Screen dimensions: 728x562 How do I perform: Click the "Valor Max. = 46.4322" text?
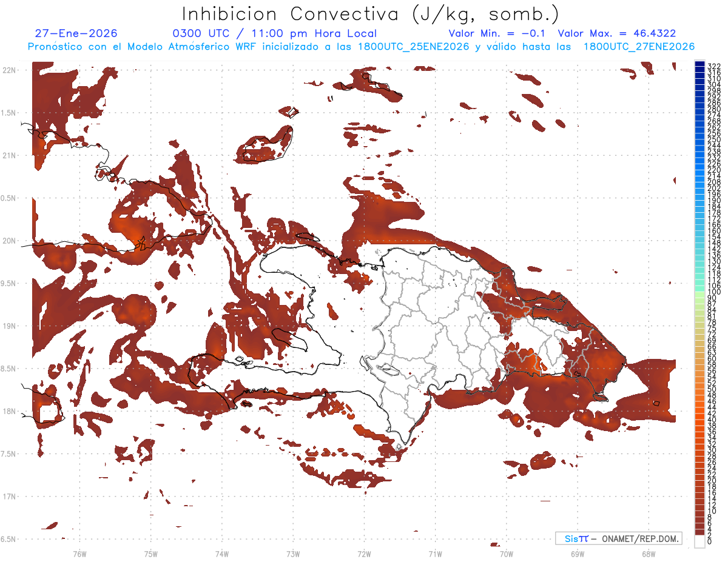coord(617,33)
